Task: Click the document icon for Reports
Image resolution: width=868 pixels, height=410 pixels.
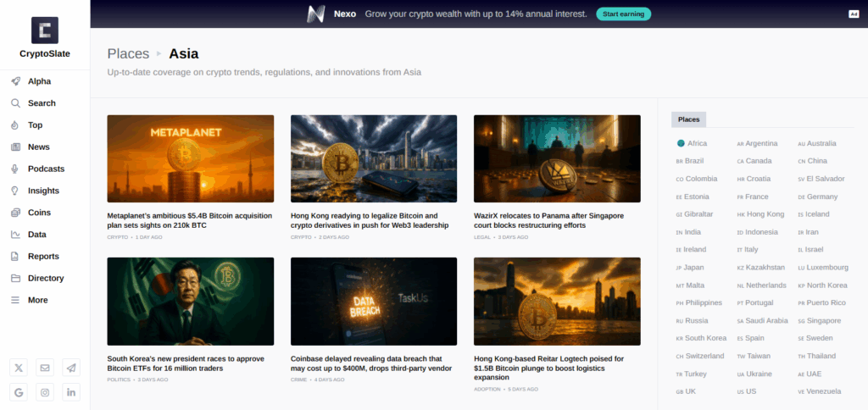Action: point(16,256)
